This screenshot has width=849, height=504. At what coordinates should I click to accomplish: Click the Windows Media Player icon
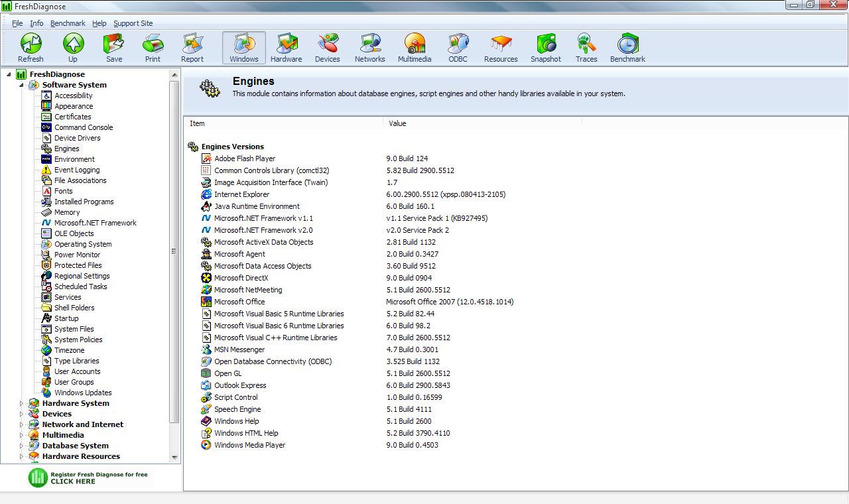[206, 445]
